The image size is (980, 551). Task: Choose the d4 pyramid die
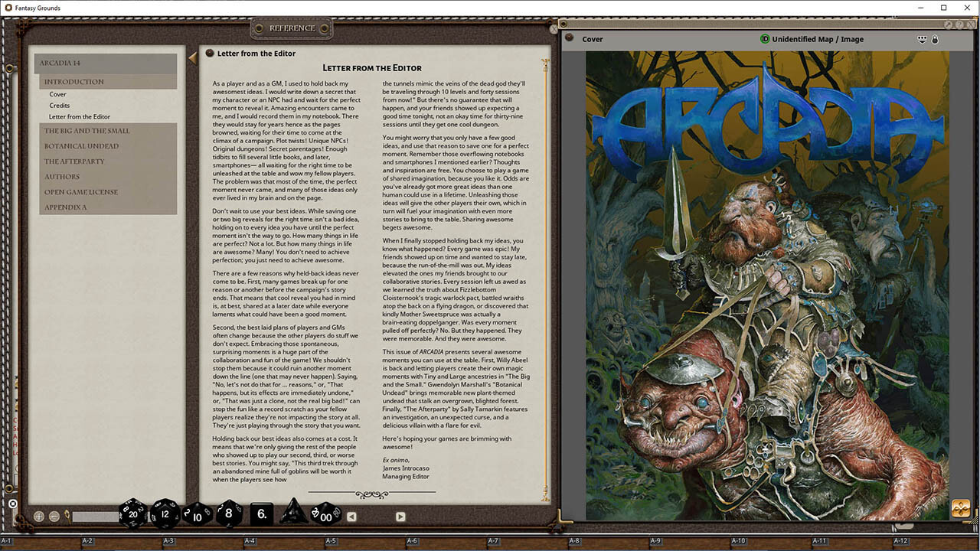[293, 514]
